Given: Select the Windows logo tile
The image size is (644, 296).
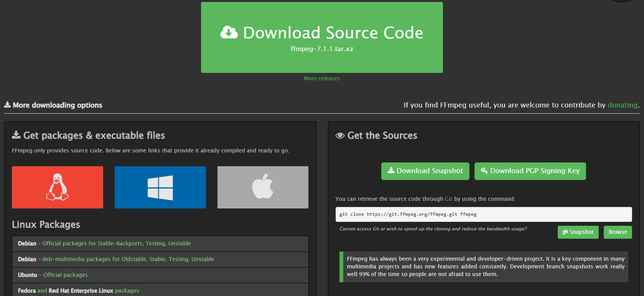Looking at the screenshot, I should [160, 187].
